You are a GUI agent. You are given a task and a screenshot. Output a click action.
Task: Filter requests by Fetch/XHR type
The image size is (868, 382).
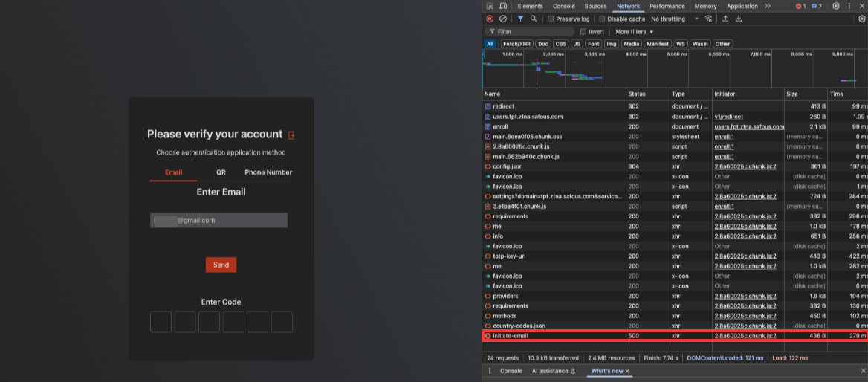click(516, 44)
